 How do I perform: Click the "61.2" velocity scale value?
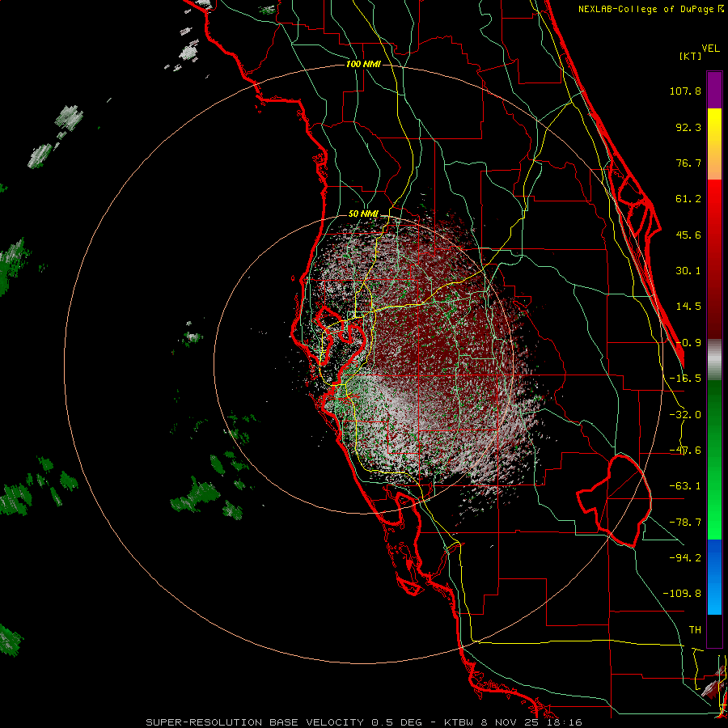[688, 199]
